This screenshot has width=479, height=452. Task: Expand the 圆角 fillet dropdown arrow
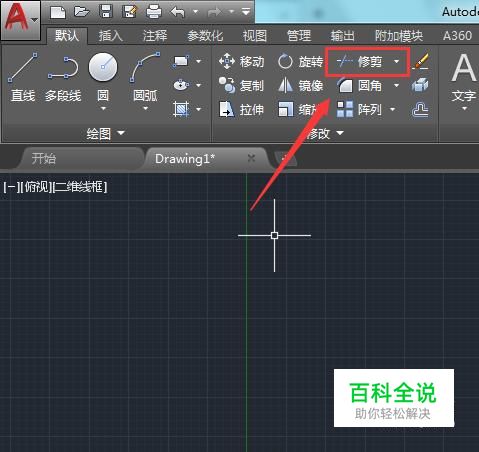pos(396,85)
